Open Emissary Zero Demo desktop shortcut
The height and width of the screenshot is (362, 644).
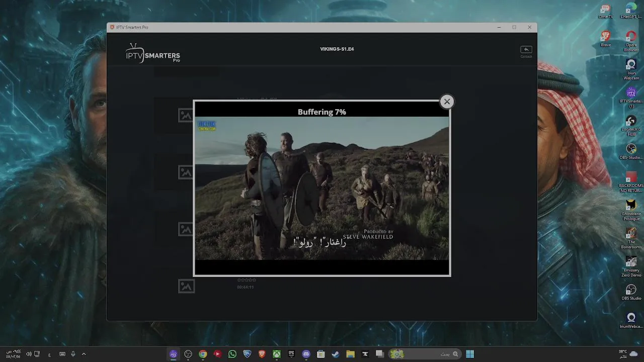(631, 266)
